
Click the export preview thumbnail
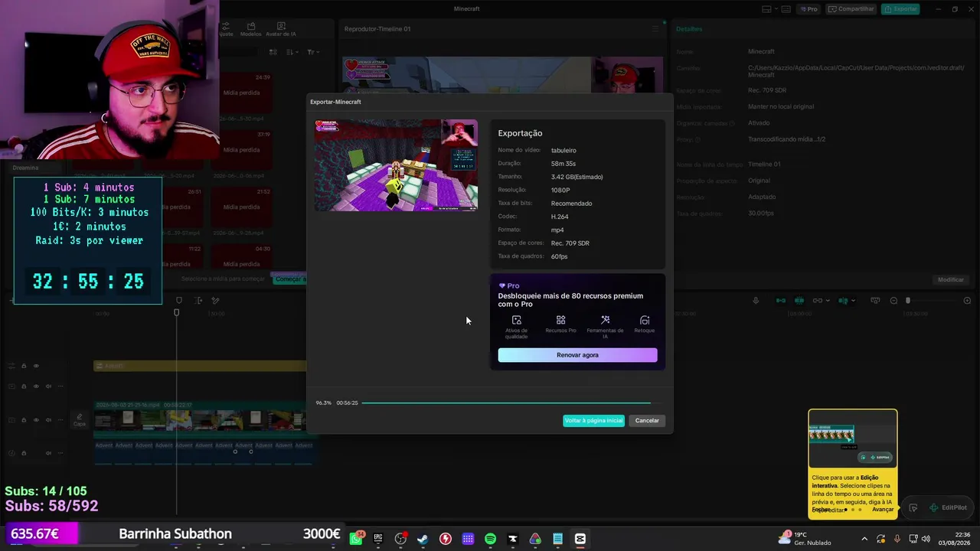point(396,165)
